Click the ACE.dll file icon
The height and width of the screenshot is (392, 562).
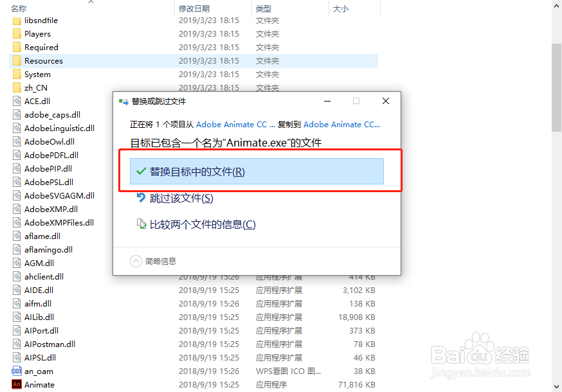(17, 101)
